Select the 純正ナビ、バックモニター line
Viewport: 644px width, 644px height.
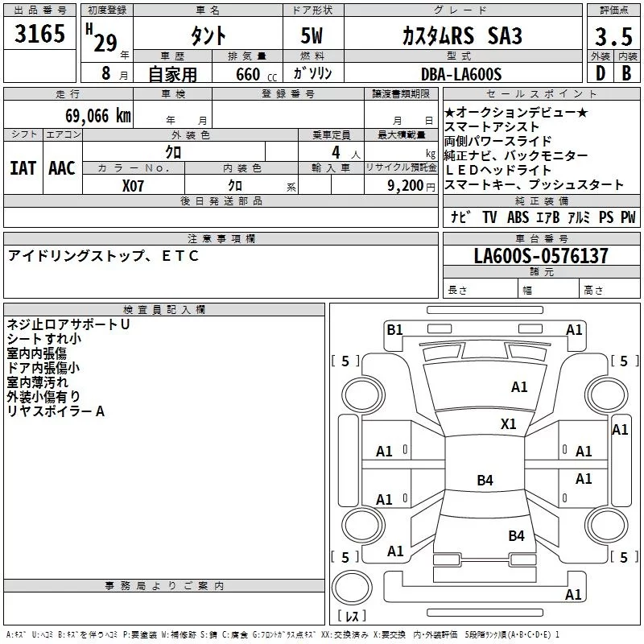[516, 155]
